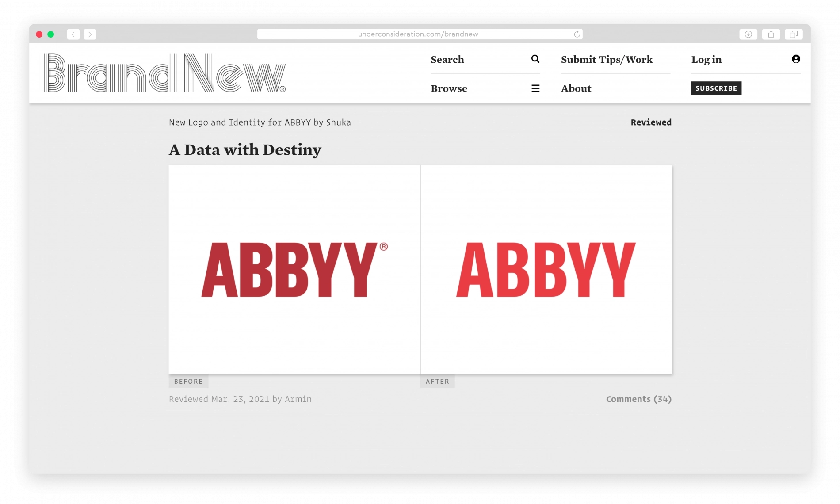Open the Browse hamburger menu icon
This screenshot has height=504, width=840.
535,88
